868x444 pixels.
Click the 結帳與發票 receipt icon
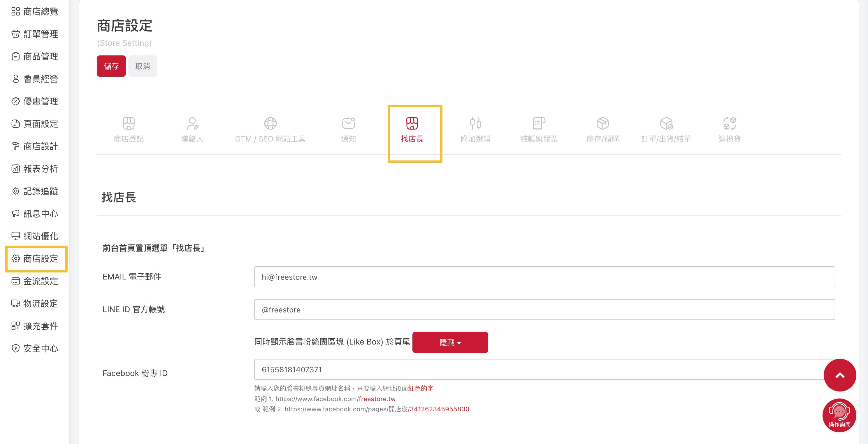pos(539,123)
